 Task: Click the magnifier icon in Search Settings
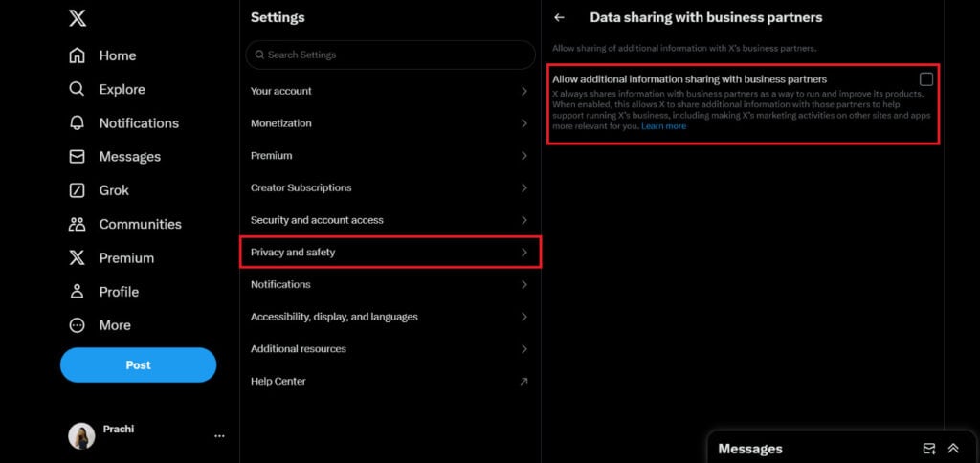click(260, 55)
